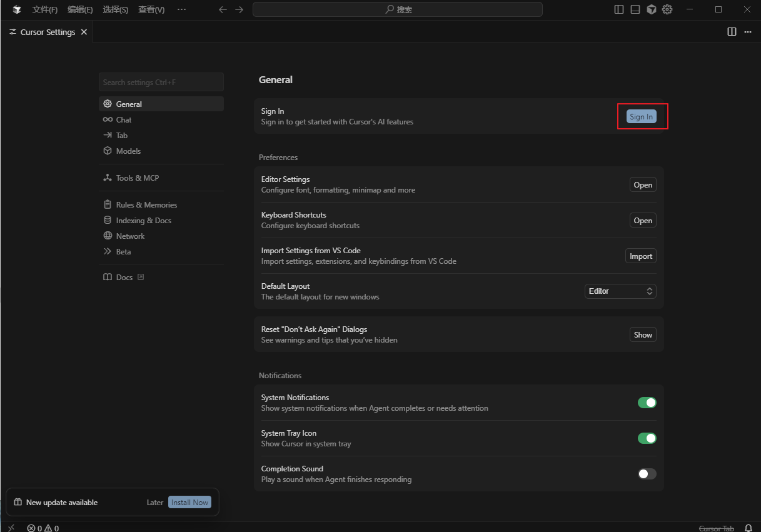Open Rules & Memories settings section

tap(161, 204)
